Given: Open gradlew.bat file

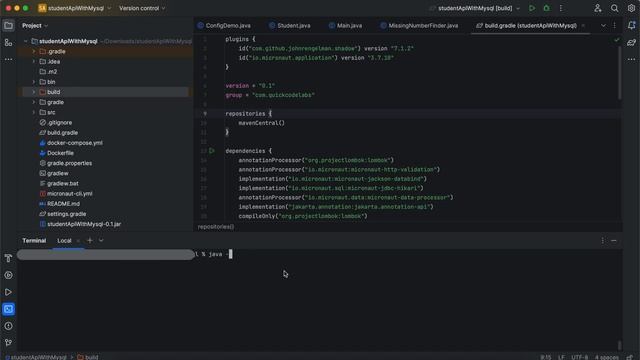Looking at the screenshot, I should pos(62,183).
